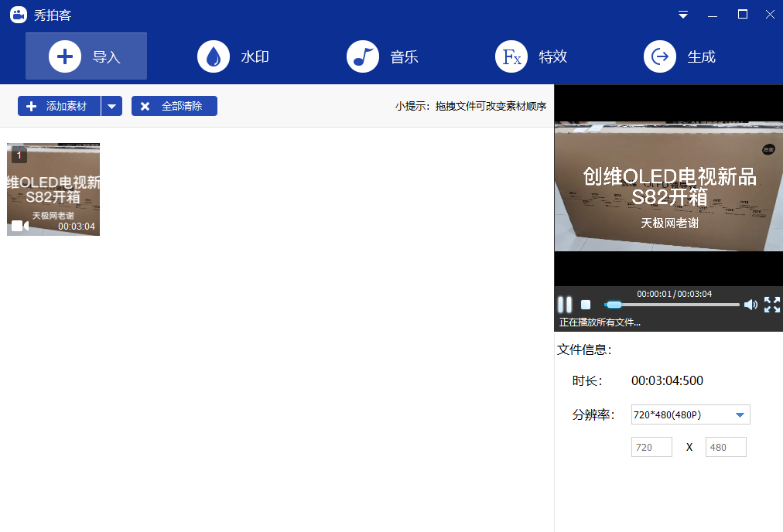Open the 音乐 music tab
The width and height of the screenshot is (783, 532).
(382, 56)
